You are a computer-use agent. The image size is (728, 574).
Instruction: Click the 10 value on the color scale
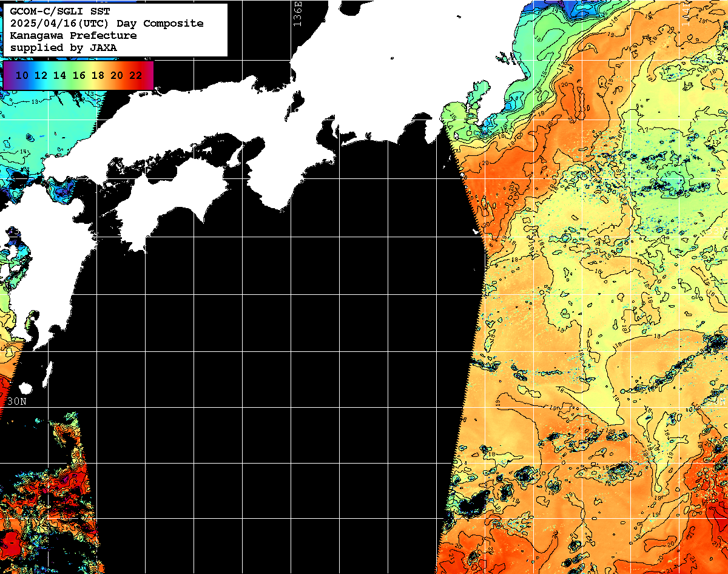pos(22,75)
